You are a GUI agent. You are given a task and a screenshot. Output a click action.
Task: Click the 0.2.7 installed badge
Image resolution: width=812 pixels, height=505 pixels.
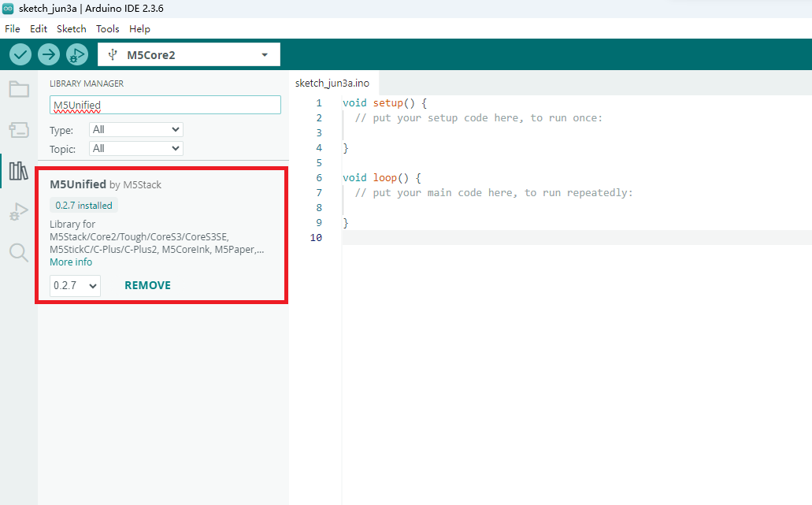84,206
